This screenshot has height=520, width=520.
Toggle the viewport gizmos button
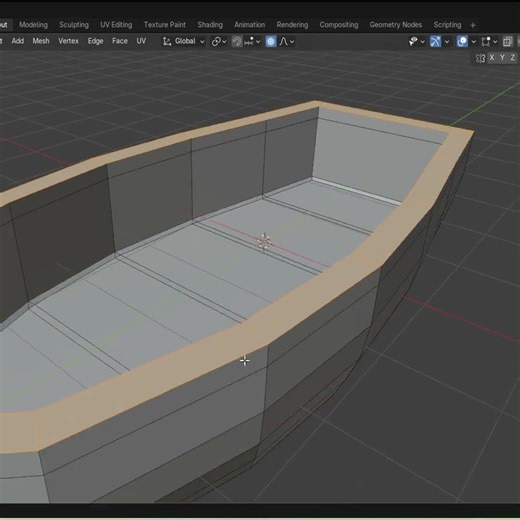436,42
